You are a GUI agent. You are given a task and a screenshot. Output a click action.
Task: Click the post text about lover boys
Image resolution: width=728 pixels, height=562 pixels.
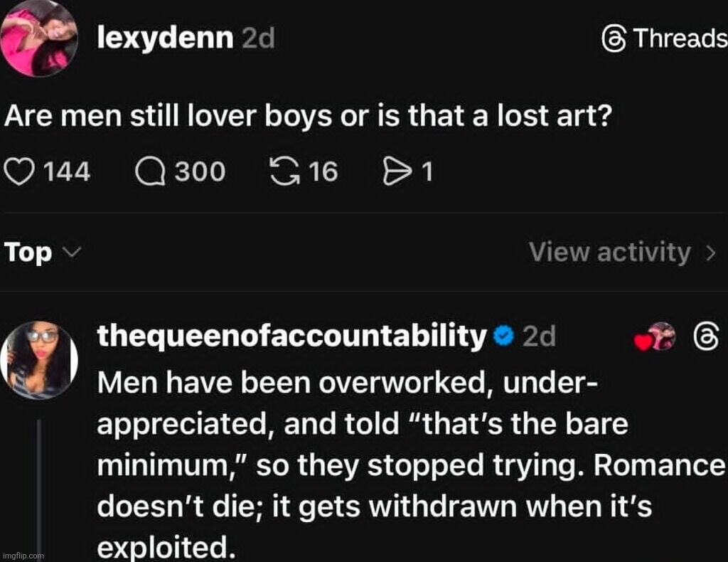pos(309,116)
